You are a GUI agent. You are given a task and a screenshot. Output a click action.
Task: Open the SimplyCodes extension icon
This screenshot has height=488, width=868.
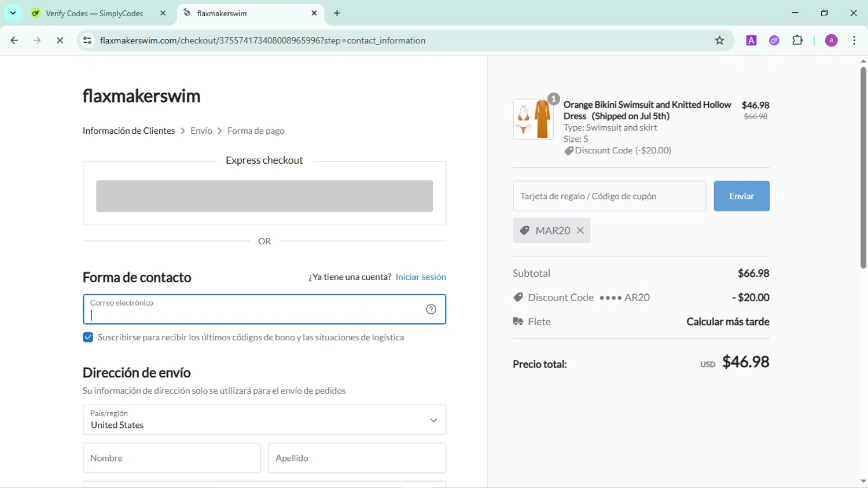pyautogui.click(x=774, y=41)
